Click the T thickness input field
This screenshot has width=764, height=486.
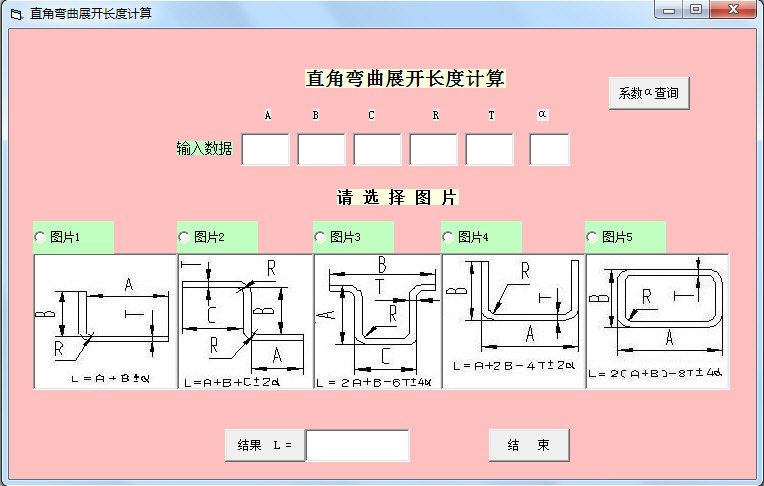tap(490, 150)
